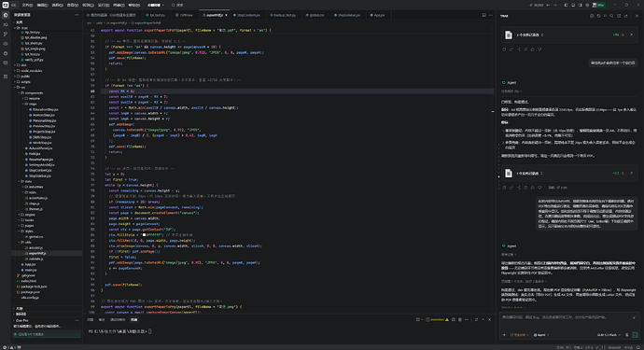
Task: Close the exportPdf.js editor tab
Action: (x=226, y=15)
